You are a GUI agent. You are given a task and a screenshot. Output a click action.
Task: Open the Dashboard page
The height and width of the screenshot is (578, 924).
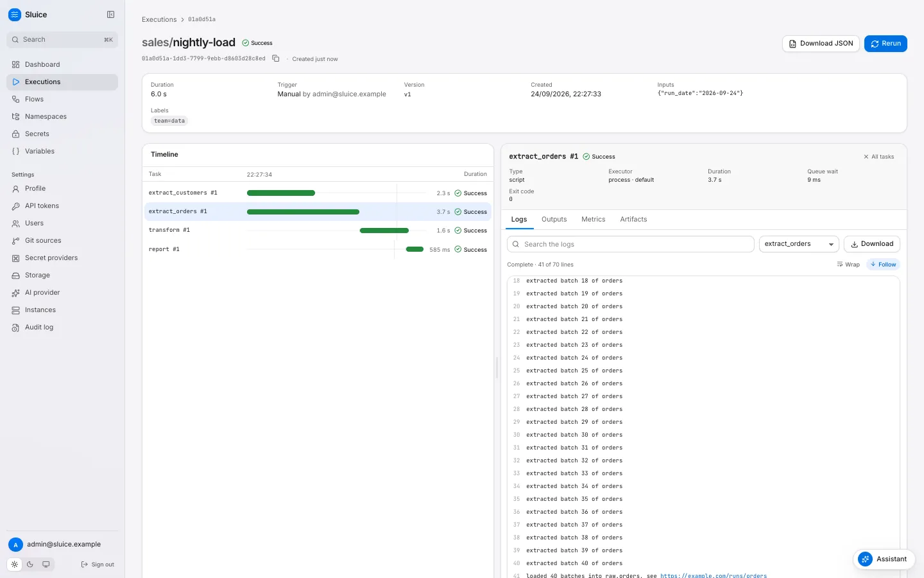[62, 64]
